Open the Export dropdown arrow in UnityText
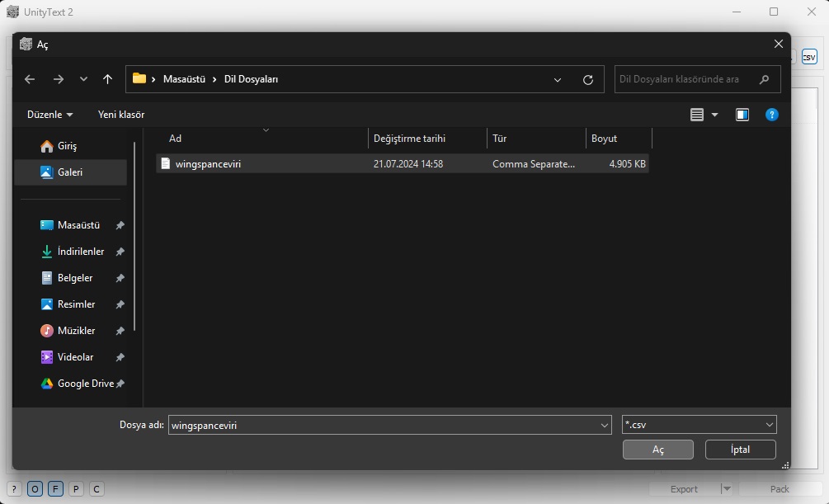The image size is (829, 504). [727, 489]
